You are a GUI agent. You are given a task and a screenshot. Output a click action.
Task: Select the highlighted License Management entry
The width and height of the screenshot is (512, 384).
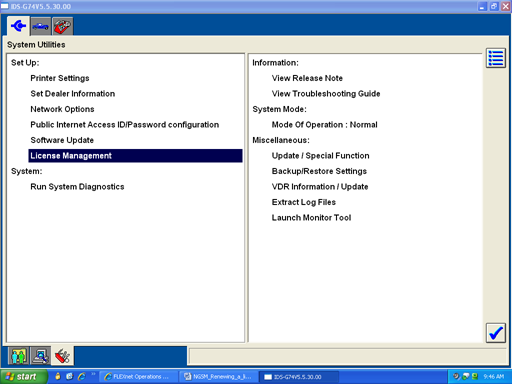pos(135,156)
